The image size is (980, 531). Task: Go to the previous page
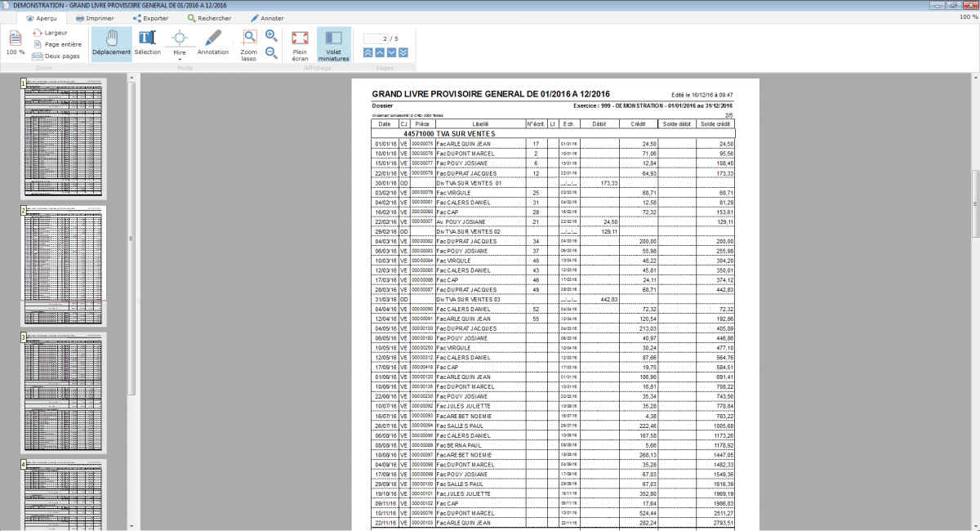tap(380, 53)
